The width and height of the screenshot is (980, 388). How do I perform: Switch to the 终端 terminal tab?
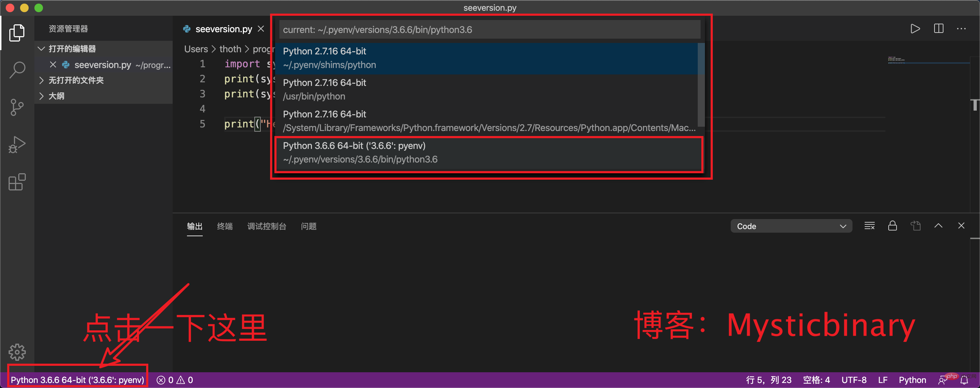tap(225, 226)
